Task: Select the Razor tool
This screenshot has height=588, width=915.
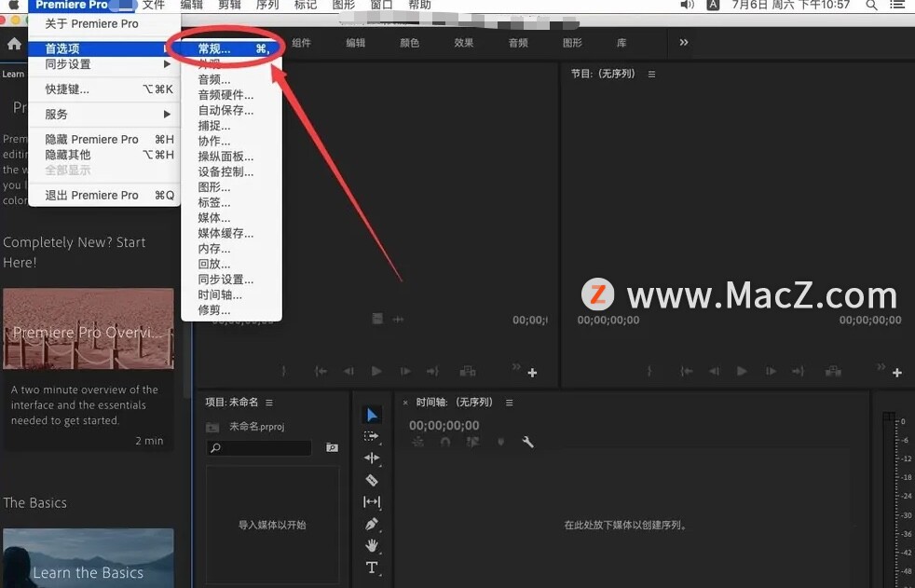Action: tap(372, 480)
